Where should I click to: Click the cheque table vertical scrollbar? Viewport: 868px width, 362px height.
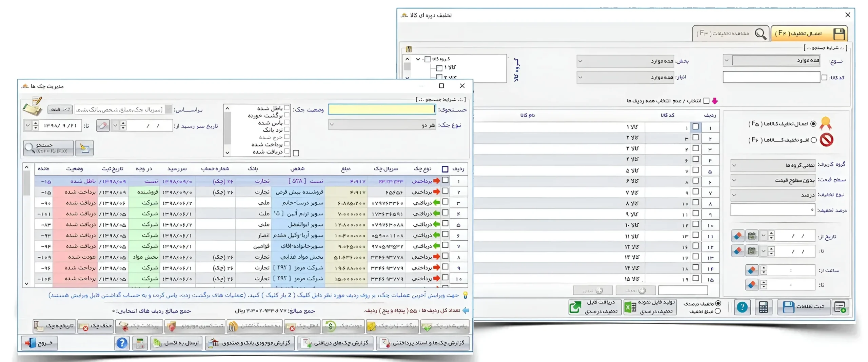(26, 225)
